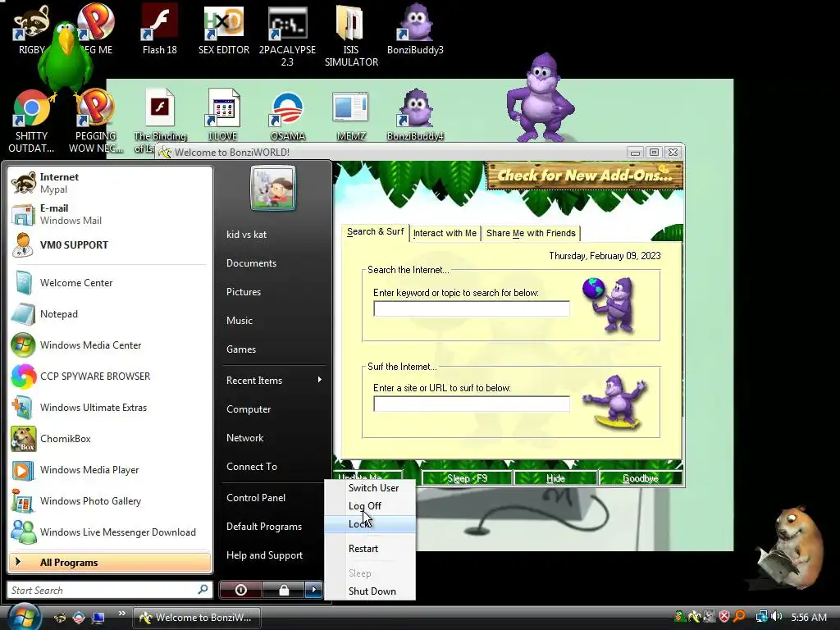Switch to Search & Surf tab in BonziWORLD
The image size is (840, 630).
click(375, 232)
